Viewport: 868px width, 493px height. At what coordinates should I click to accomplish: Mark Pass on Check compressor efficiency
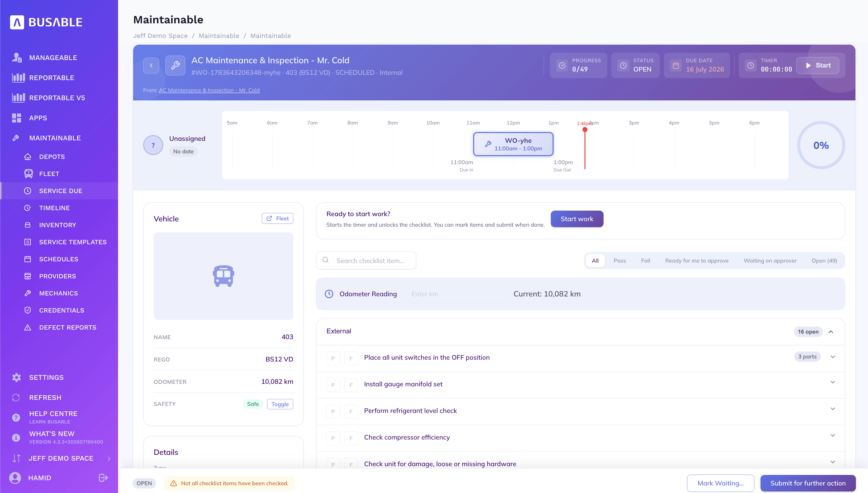click(333, 438)
